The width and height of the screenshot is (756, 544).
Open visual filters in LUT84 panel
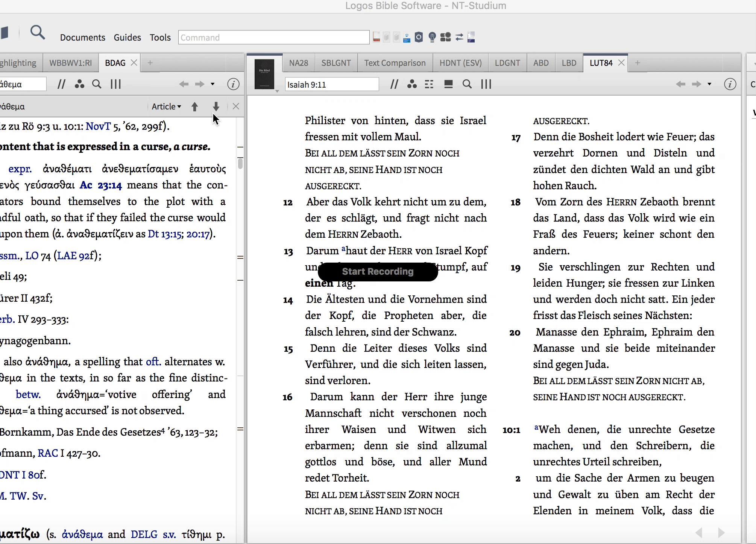click(x=412, y=84)
